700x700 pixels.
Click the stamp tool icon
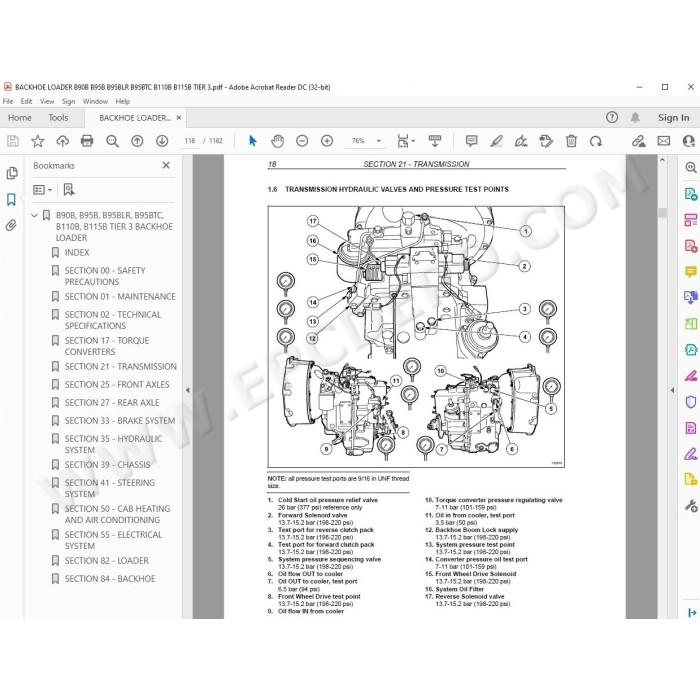coord(546,141)
